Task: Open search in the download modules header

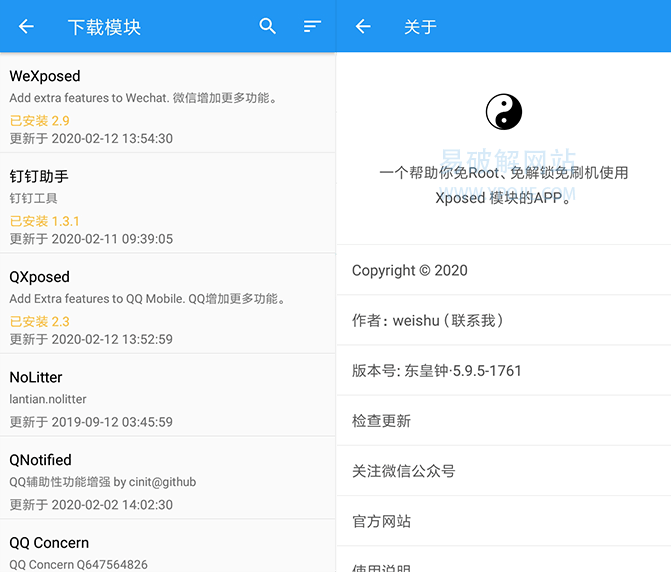Action: click(267, 27)
